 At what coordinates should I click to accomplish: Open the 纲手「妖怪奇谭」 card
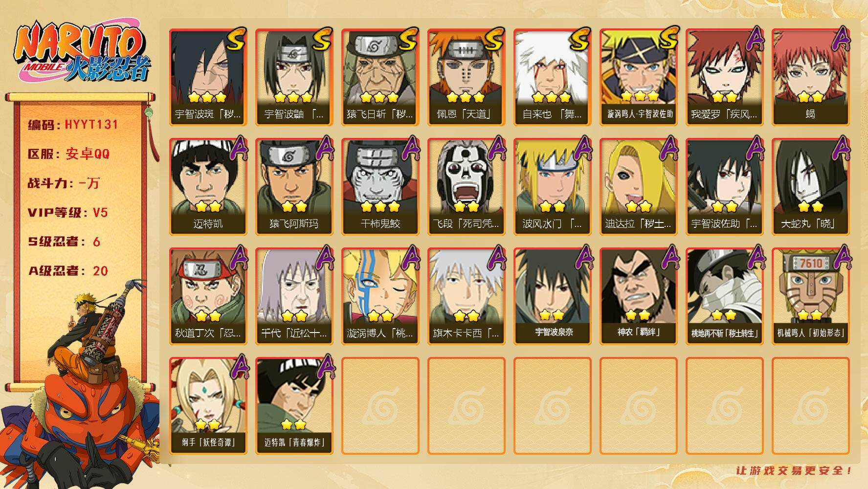(208, 406)
